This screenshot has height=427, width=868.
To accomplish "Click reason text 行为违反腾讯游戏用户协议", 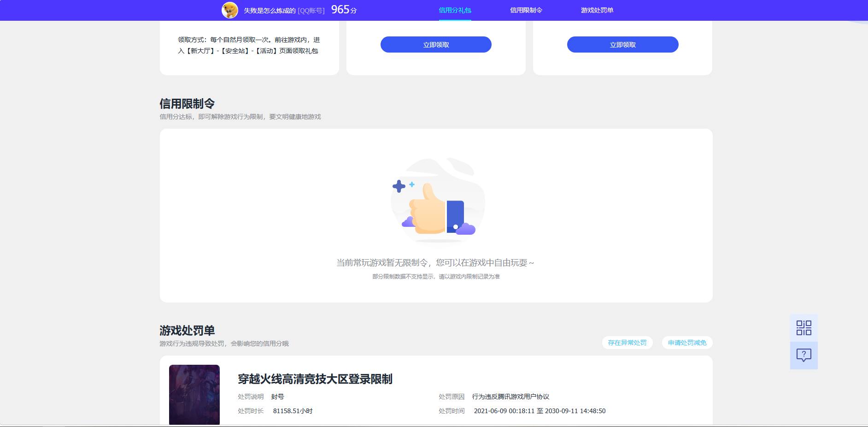I will (510, 397).
